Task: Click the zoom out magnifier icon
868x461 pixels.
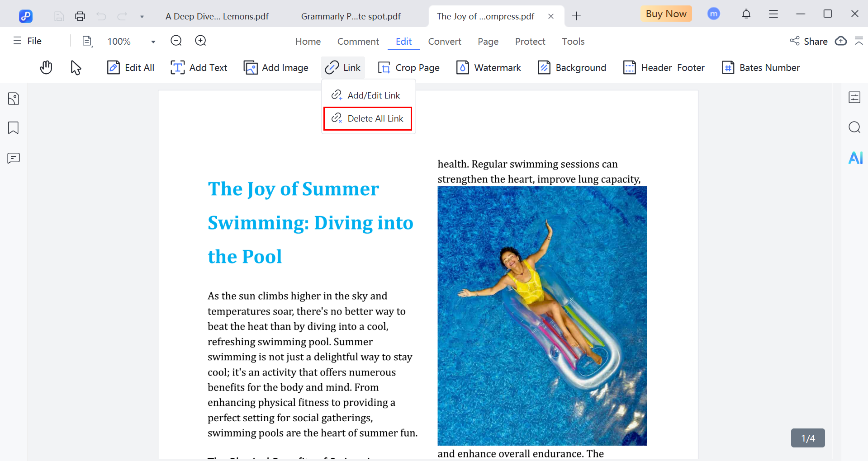Action: click(x=176, y=41)
